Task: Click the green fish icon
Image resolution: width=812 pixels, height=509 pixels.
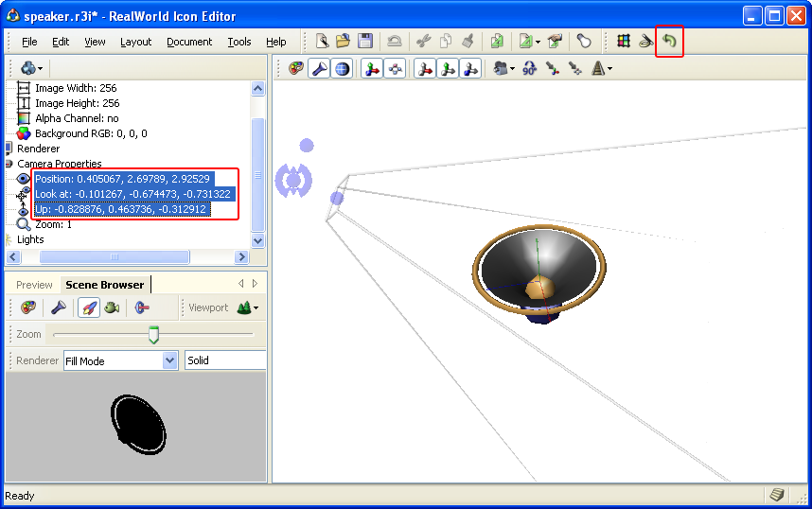Action: pyautogui.click(x=112, y=307)
